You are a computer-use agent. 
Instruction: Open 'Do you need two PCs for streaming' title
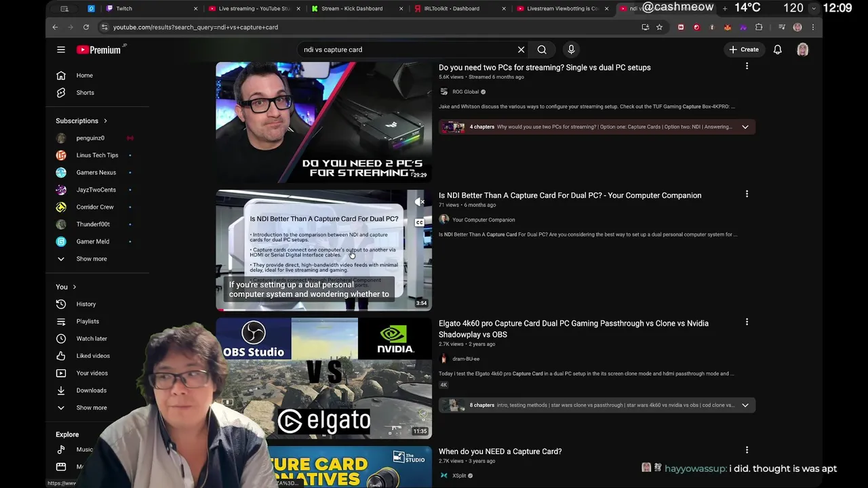pyautogui.click(x=545, y=67)
